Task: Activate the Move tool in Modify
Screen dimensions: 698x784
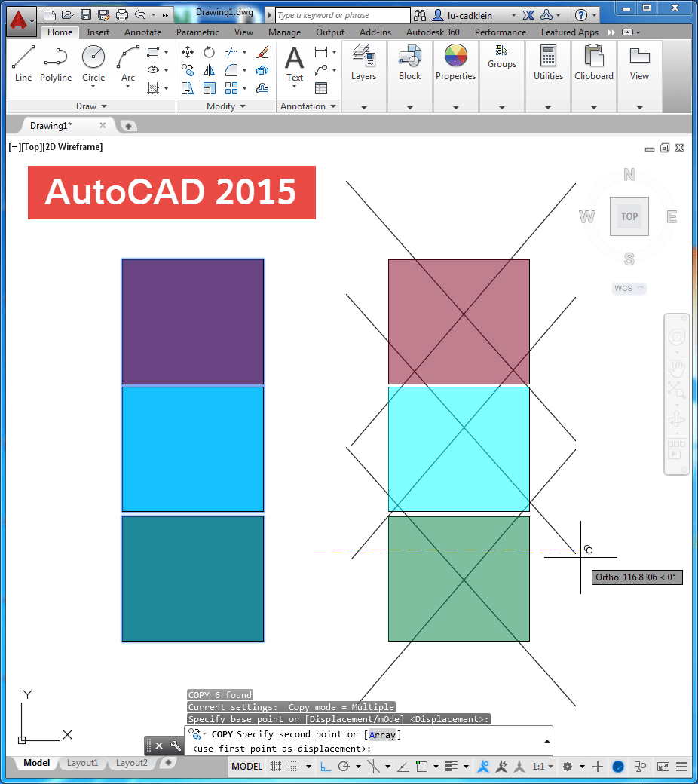Action: (x=188, y=52)
